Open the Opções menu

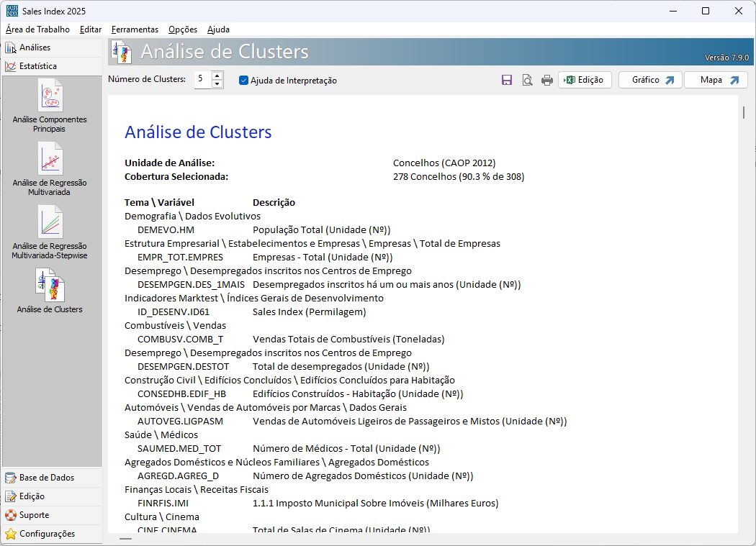pyautogui.click(x=183, y=29)
